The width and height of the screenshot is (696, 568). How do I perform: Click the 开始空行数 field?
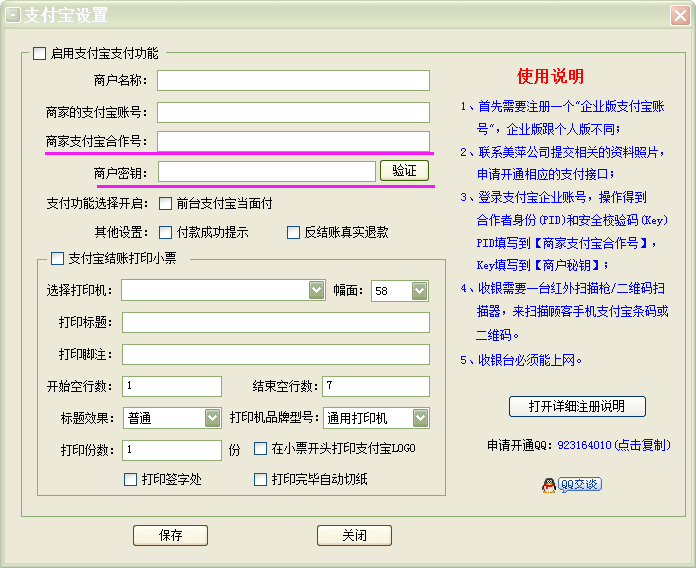click(x=172, y=387)
